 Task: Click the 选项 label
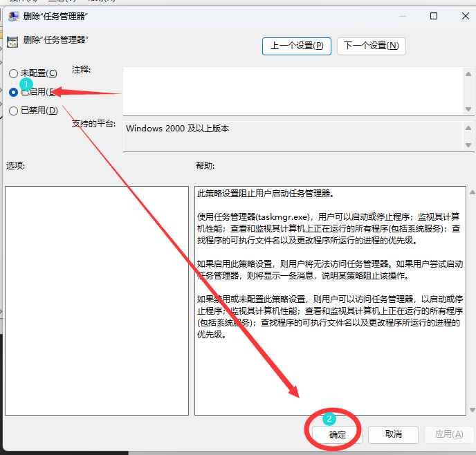coord(15,166)
